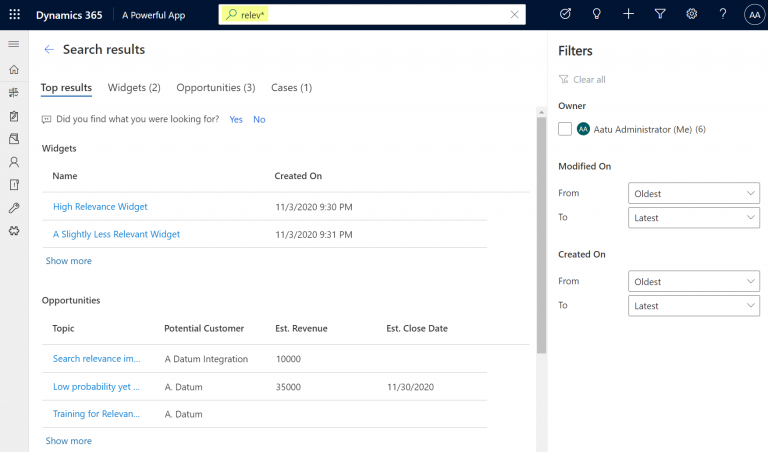768x452 pixels.
Task: Open the contacts person sidebar icon
Action: (14, 162)
